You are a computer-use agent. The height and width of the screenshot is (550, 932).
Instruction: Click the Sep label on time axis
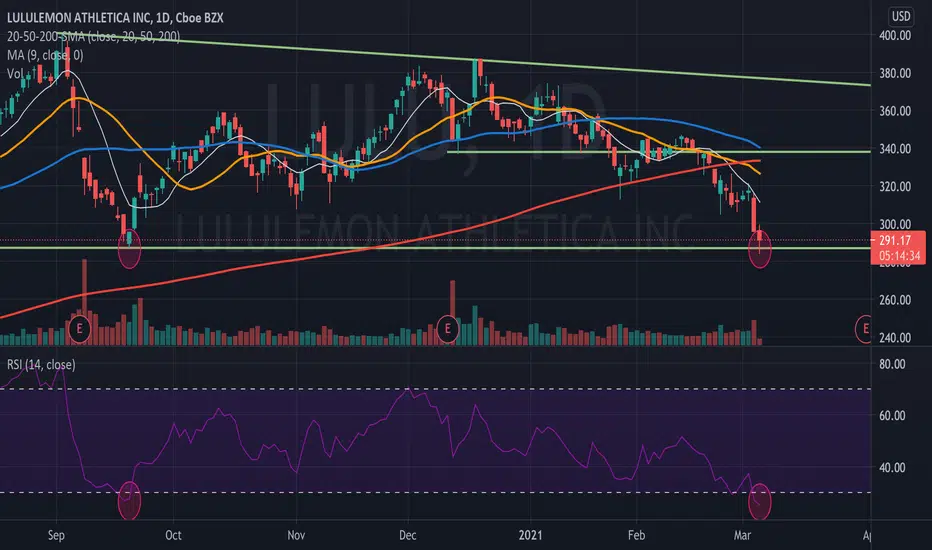point(56,535)
